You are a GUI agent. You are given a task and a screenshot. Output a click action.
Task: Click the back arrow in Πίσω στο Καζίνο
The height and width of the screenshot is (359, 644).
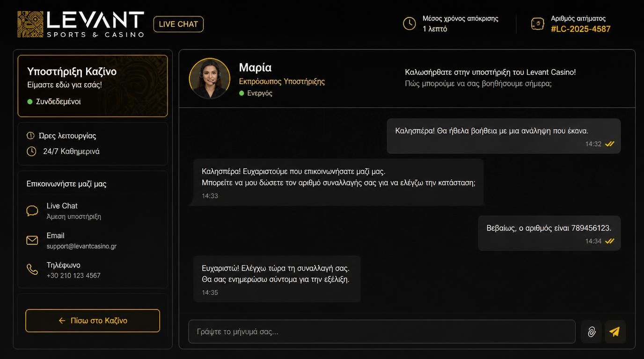click(62, 321)
